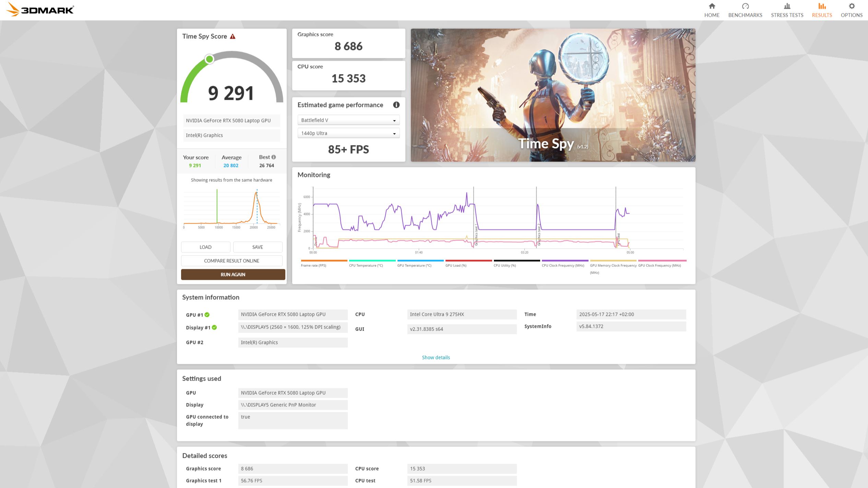Screen dimensions: 868x488
Task: Click the green score marker on the gauge
Action: [209, 59]
